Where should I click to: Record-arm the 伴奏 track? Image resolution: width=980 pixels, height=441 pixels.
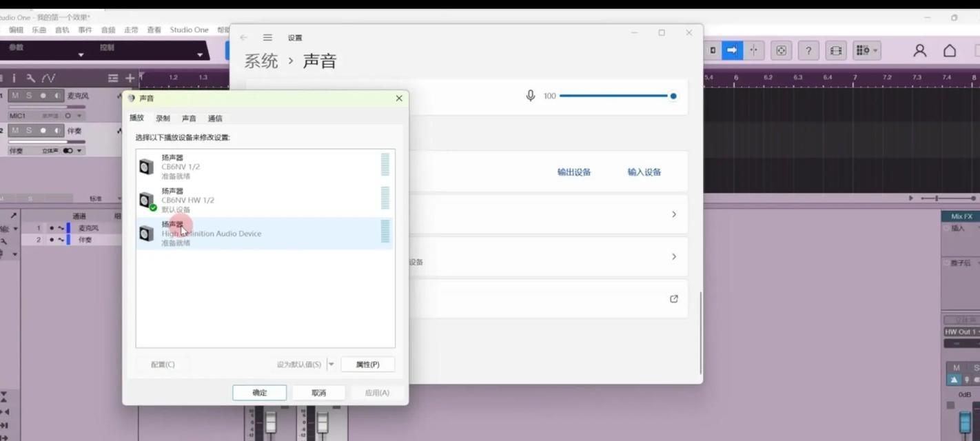43,130
